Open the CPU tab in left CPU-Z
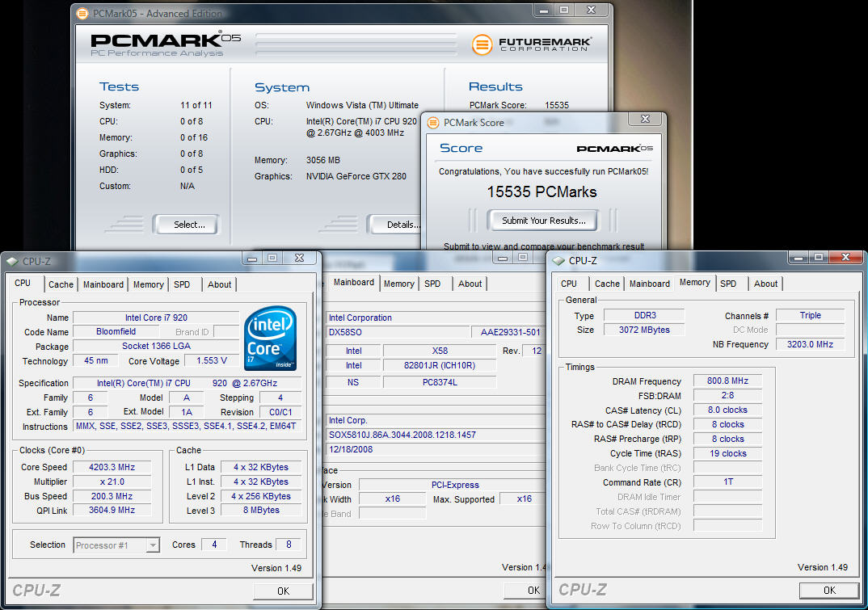 (23, 283)
